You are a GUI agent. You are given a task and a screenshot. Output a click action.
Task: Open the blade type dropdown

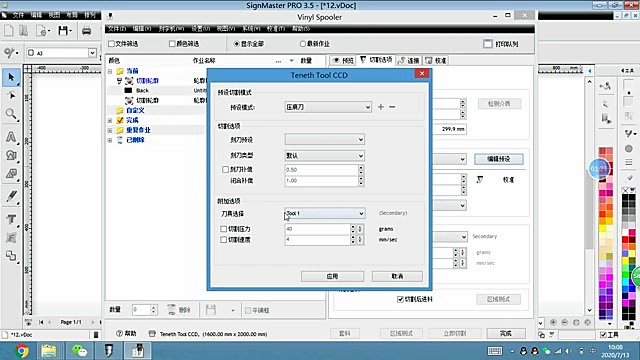(x=324, y=156)
